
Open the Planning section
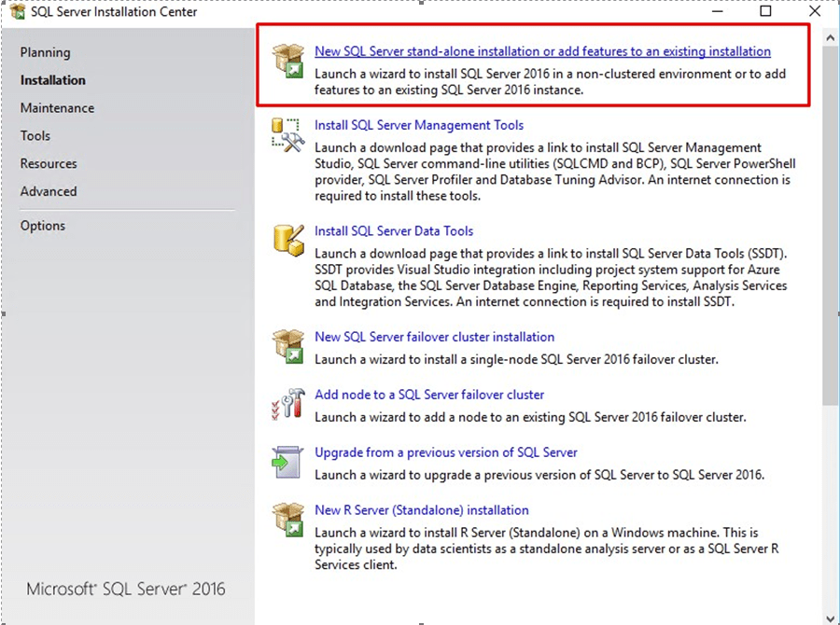point(45,53)
